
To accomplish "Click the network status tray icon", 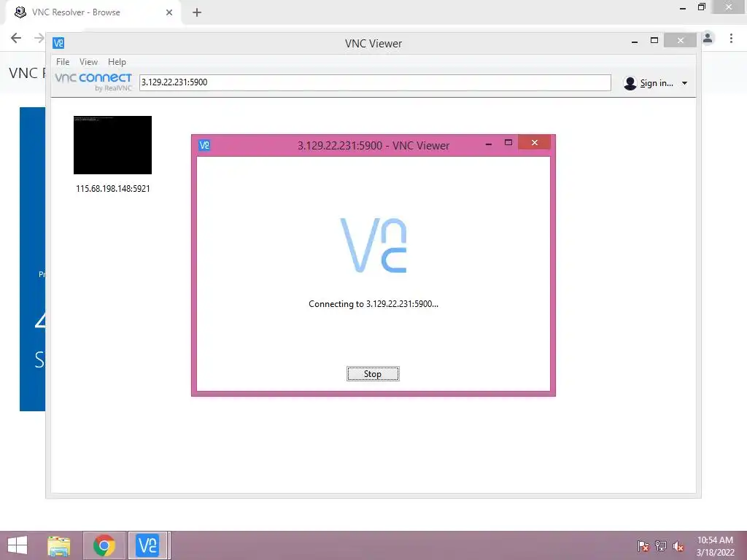I will (x=660, y=545).
